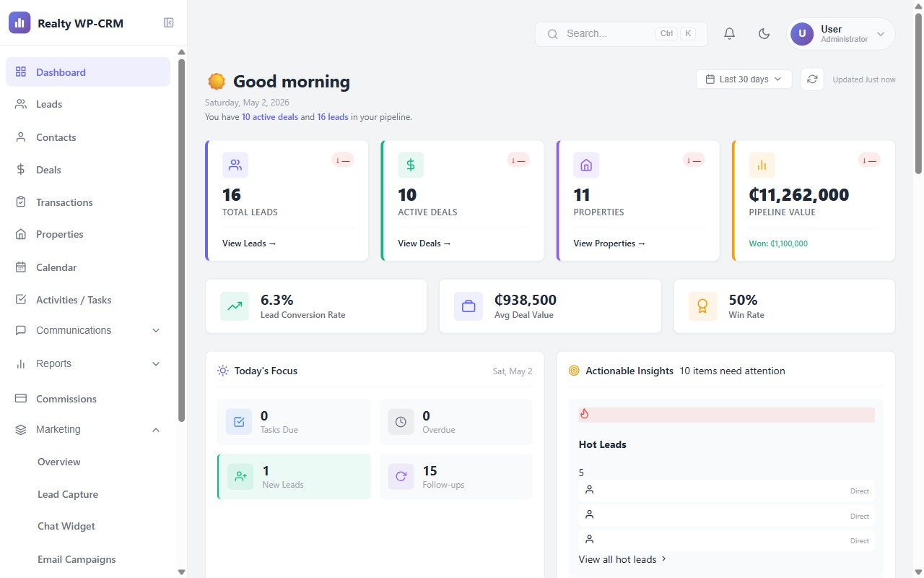Screen dimensions: 924x578
Task: Click the Overdue clock icon
Action: pyautogui.click(x=401, y=422)
